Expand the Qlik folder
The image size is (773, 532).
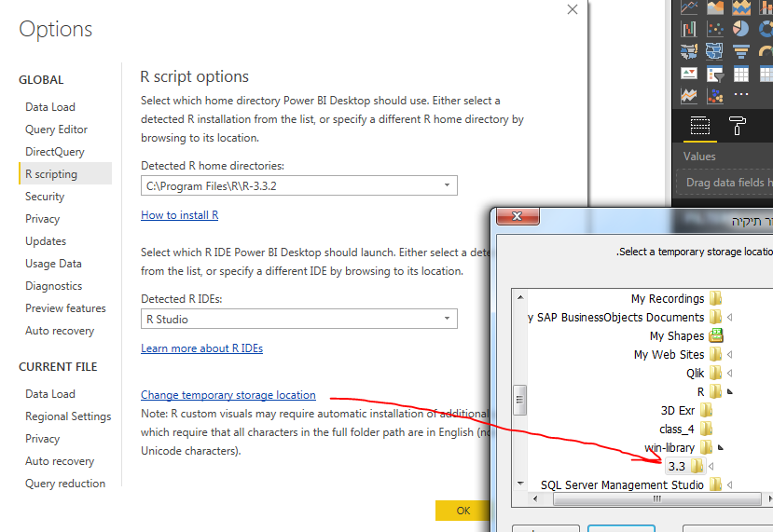tap(729, 374)
